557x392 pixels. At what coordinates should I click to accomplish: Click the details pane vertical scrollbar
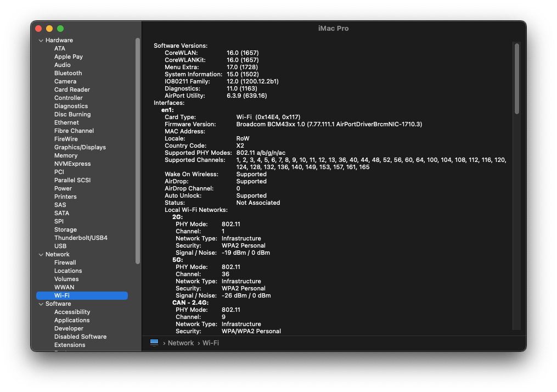coord(517,79)
